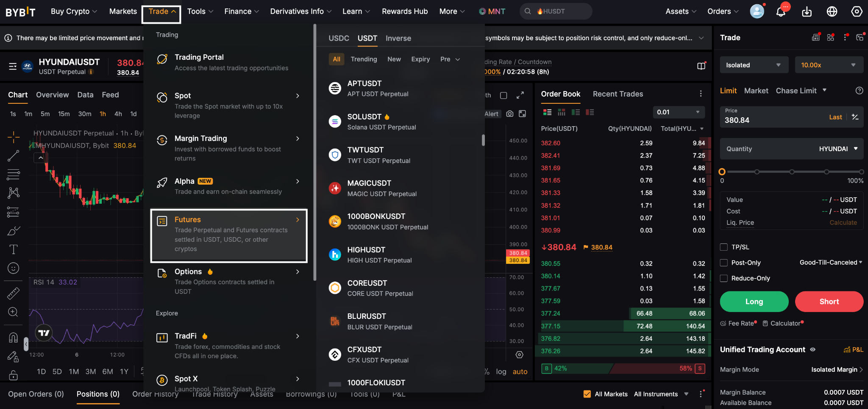Click the green Long button
Screen dimensions: 868x409
(x=754, y=301)
